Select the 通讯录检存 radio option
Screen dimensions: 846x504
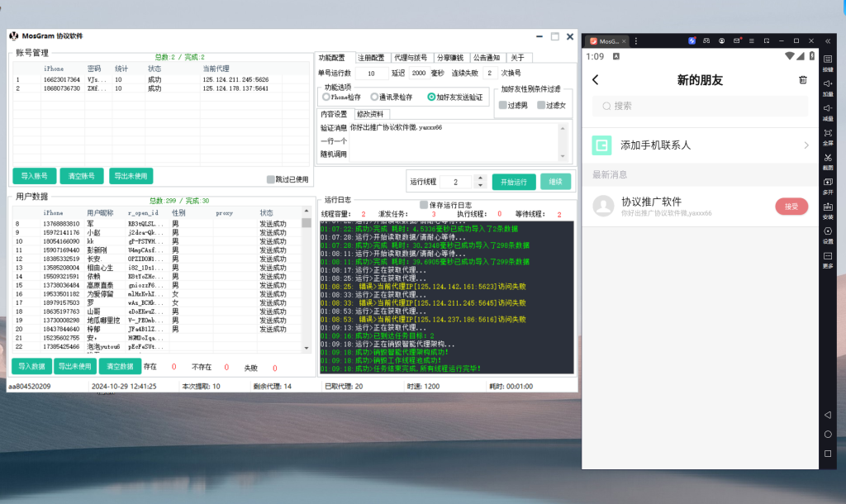pos(374,97)
